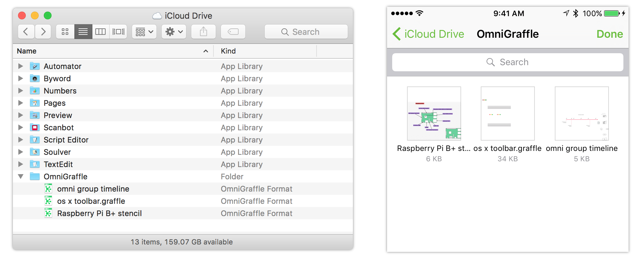Image resolution: width=644 pixels, height=258 pixels.
Task: Expand the Scanbot folder
Action: [21, 127]
